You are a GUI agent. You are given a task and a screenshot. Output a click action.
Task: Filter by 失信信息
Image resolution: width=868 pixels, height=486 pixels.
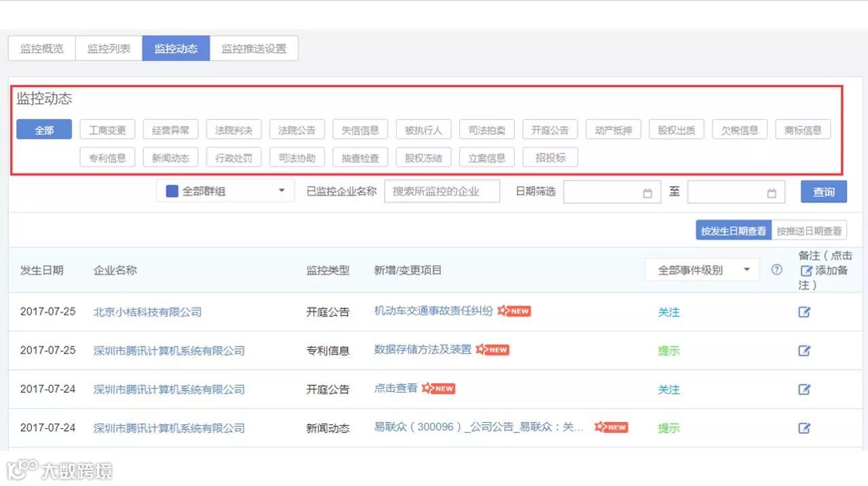click(360, 130)
